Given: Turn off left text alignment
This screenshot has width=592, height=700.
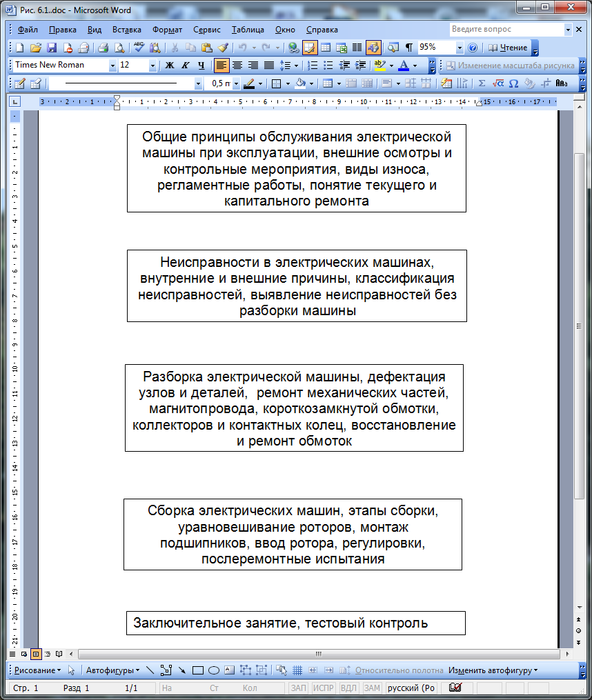Looking at the screenshot, I should coord(221,66).
